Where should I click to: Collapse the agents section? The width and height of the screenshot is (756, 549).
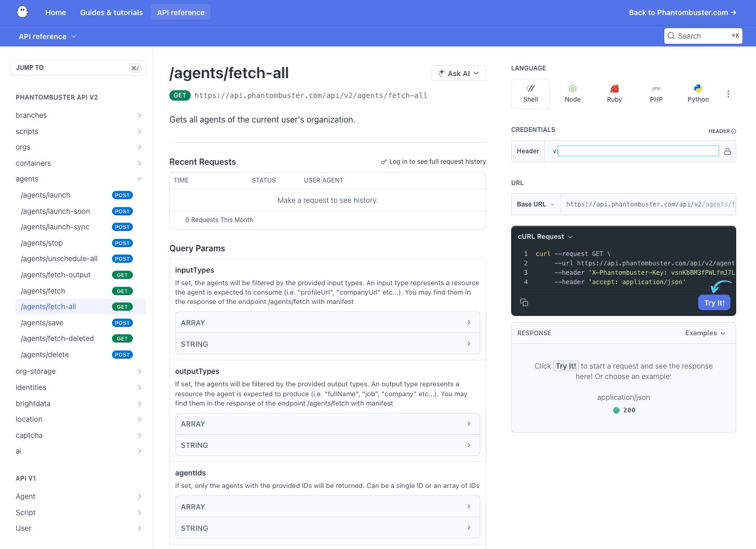pyautogui.click(x=81, y=179)
